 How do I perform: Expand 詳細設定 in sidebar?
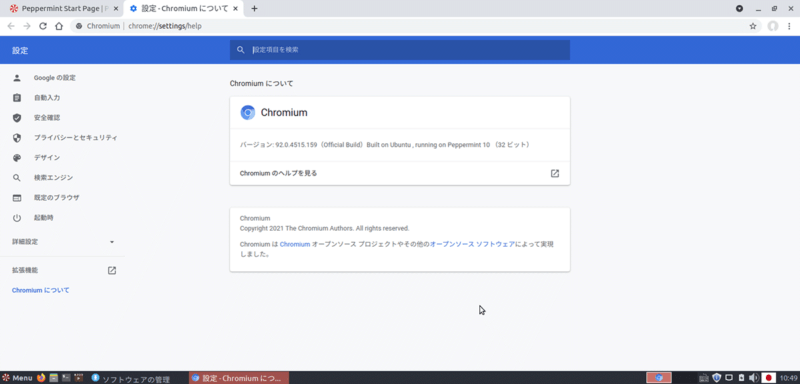[62, 242]
